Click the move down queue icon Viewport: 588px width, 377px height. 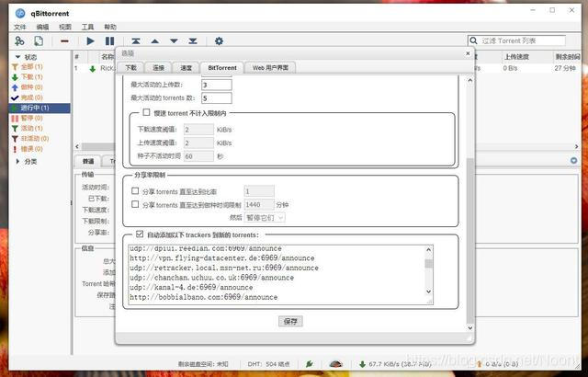tap(174, 41)
